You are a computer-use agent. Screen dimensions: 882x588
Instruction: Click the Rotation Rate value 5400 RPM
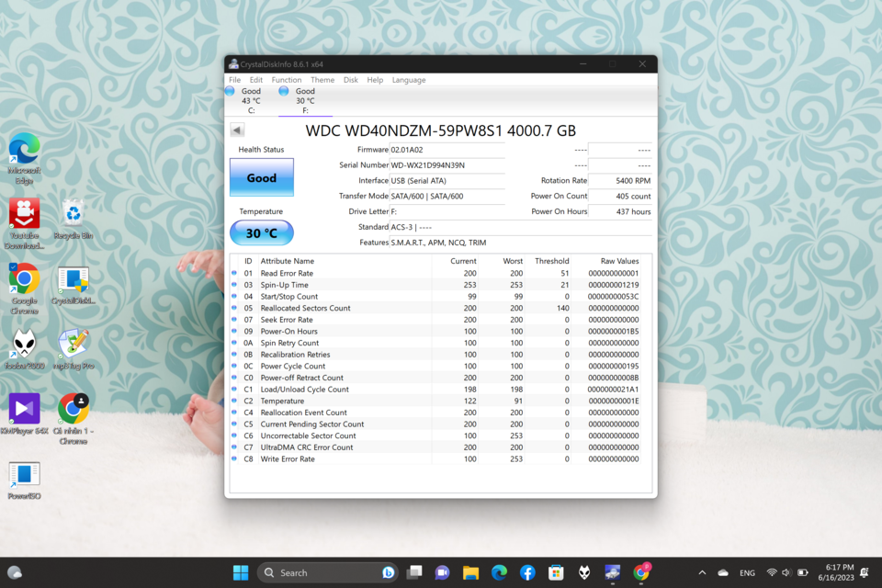coord(620,181)
